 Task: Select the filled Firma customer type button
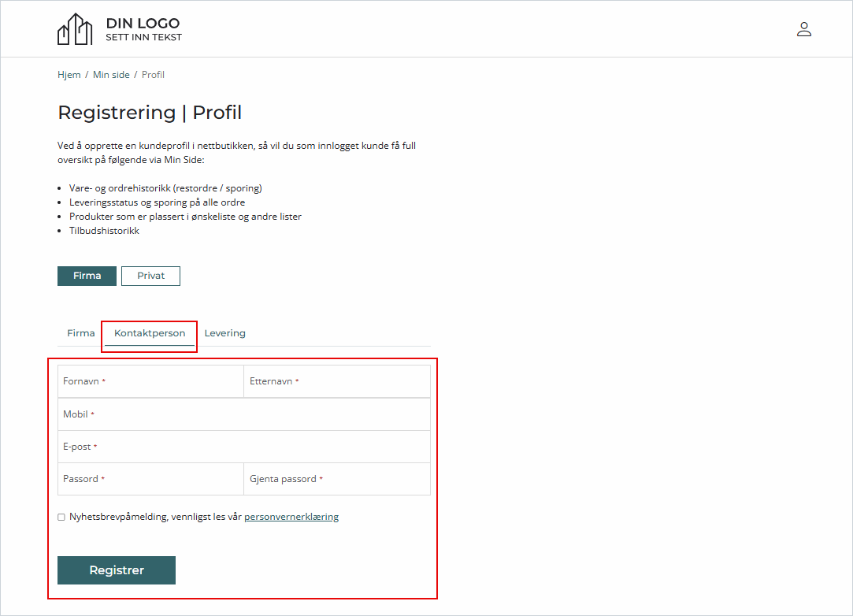[87, 276]
